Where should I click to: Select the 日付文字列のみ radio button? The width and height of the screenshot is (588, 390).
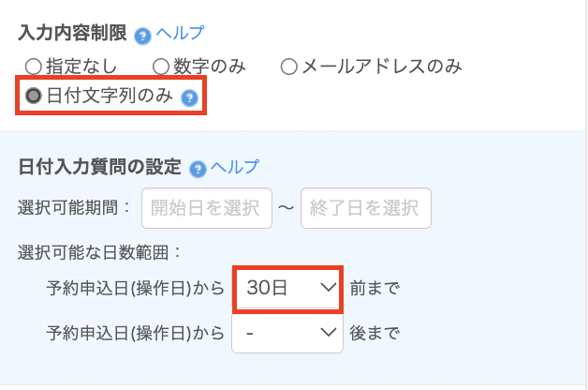point(34,96)
